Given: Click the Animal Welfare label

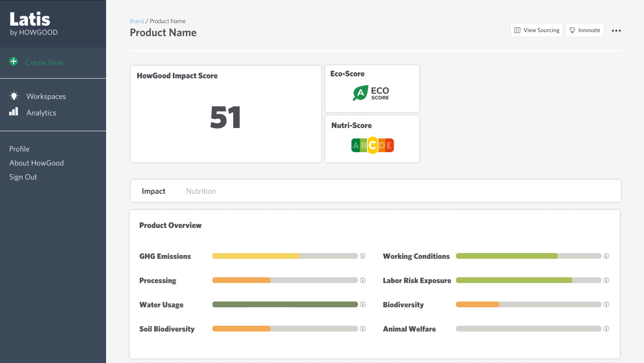Looking at the screenshot, I should tap(409, 329).
